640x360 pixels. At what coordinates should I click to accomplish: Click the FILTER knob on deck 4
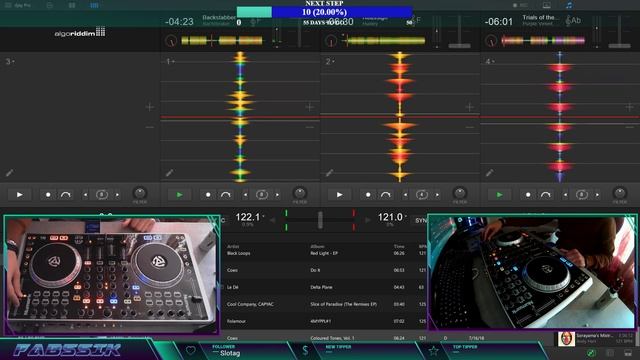point(620,193)
